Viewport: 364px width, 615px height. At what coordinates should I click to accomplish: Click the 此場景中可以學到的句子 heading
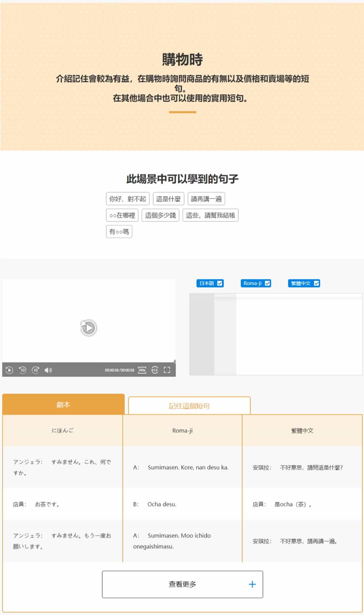point(182,179)
